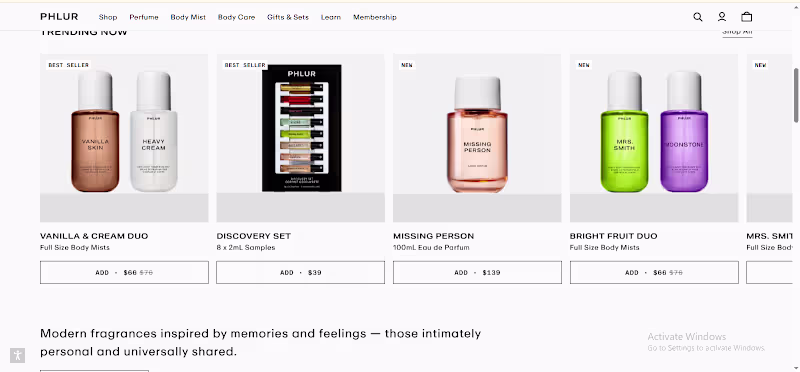Open the search magnifier icon
This screenshot has height=372, width=800.
[x=697, y=17]
